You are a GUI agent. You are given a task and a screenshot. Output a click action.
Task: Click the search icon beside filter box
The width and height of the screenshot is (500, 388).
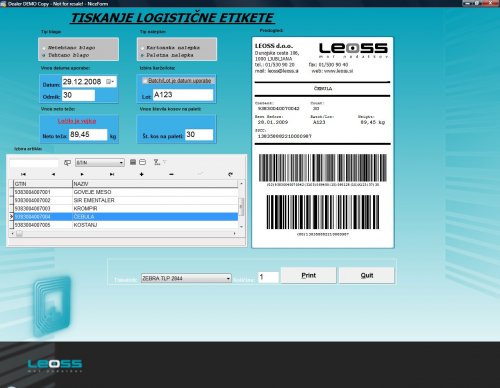pos(67,163)
